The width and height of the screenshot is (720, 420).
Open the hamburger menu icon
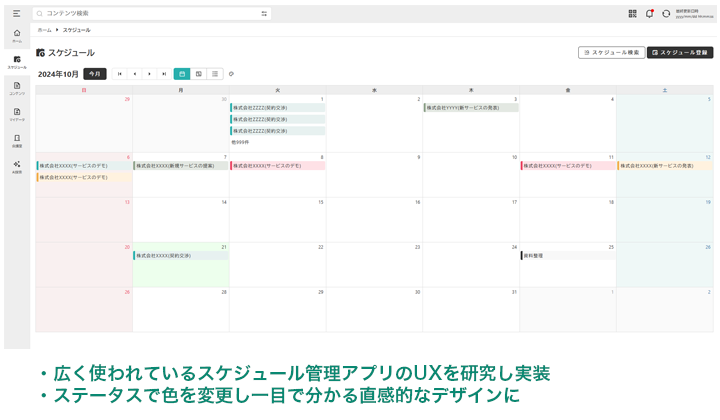coord(17,14)
